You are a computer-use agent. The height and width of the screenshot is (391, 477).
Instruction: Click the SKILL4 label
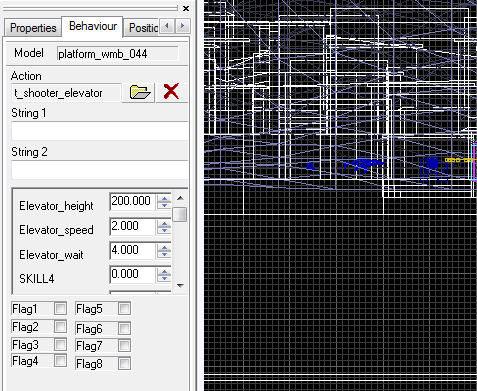coord(36,279)
